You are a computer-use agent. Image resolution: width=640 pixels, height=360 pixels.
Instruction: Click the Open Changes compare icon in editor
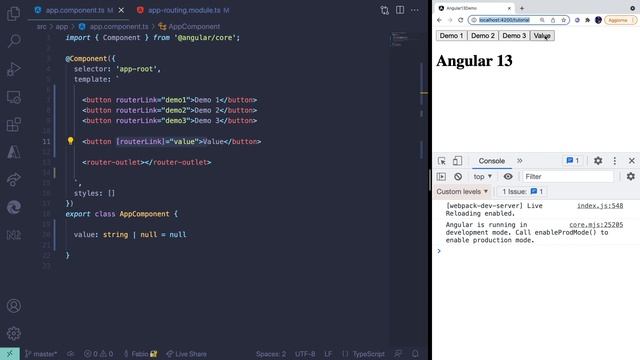(x=384, y=10)
